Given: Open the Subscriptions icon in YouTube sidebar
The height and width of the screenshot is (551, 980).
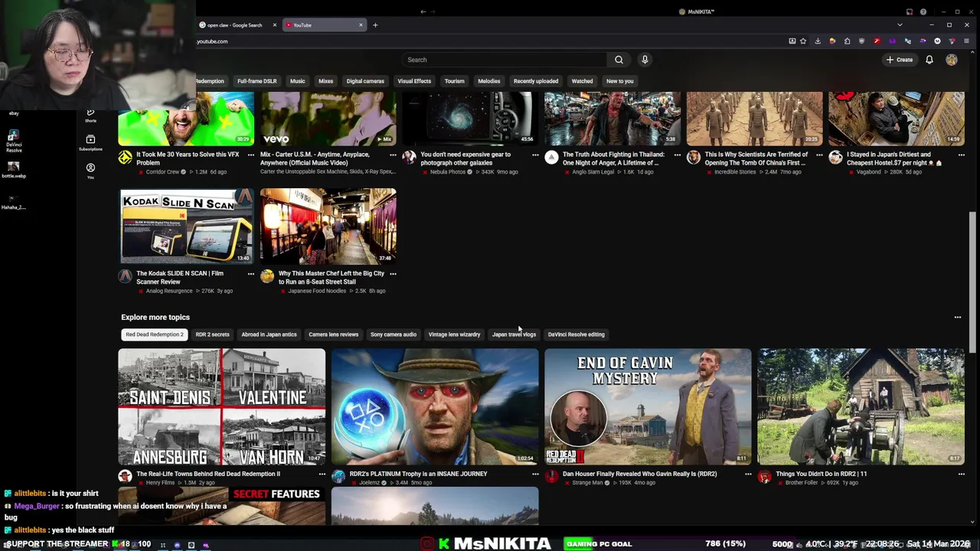Looking at the screenshot, I should pyautogui.click(x=90, y=142).
